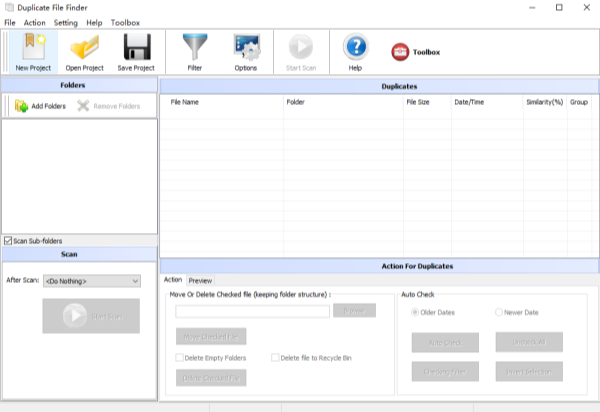Click the Duplicate File Finder title icon
This screenshot has width=600, height=412.
click(x=9, y=8)
